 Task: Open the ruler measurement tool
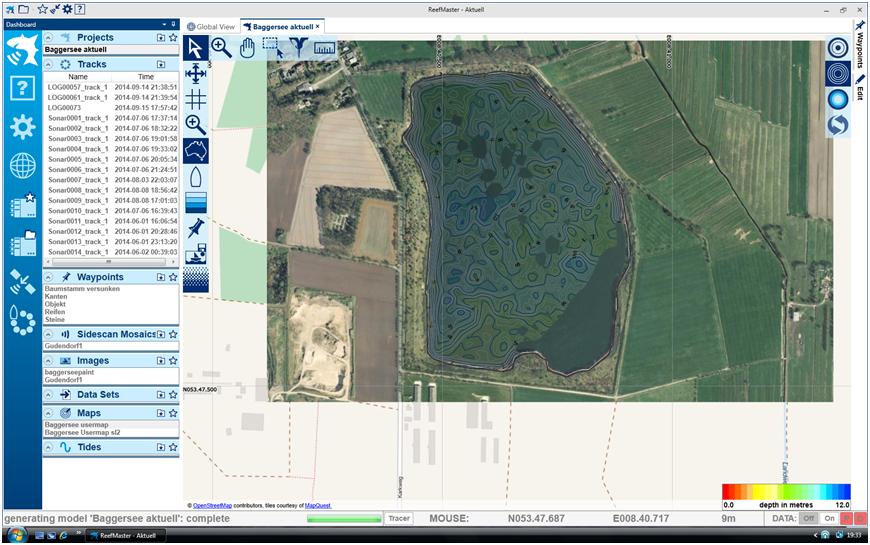(x=323, y=47)
